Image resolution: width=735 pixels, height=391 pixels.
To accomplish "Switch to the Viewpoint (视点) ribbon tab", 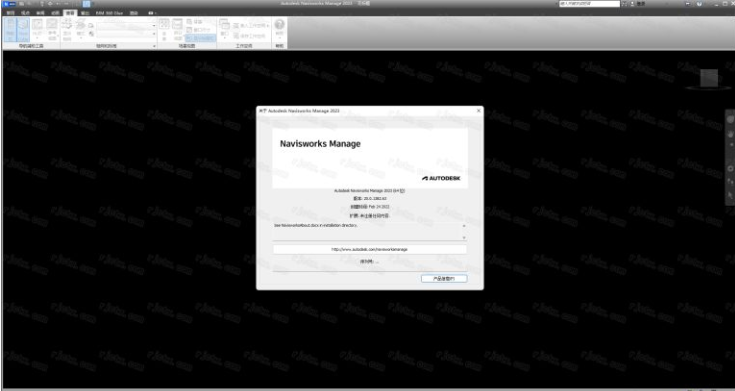I will pos(25,13).
